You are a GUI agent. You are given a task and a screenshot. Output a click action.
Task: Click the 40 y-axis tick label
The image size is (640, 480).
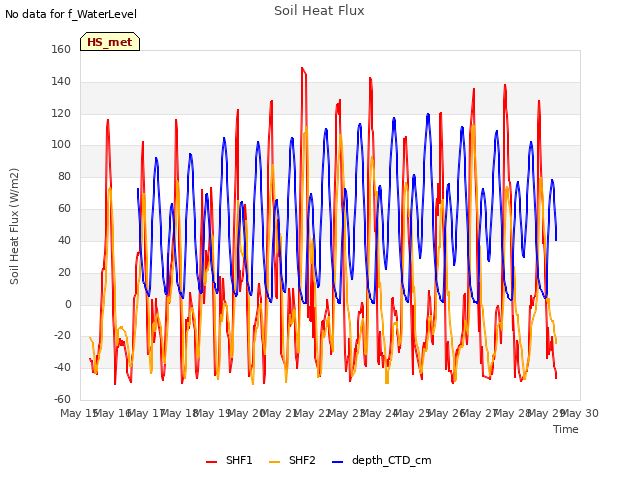click(x=64, y=240)
